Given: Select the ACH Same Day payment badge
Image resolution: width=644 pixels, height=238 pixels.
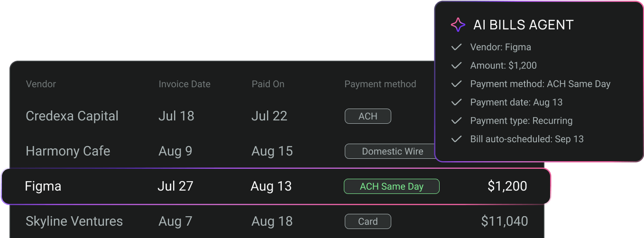Looking at the screenshot, I should click(x=392, y=186).
